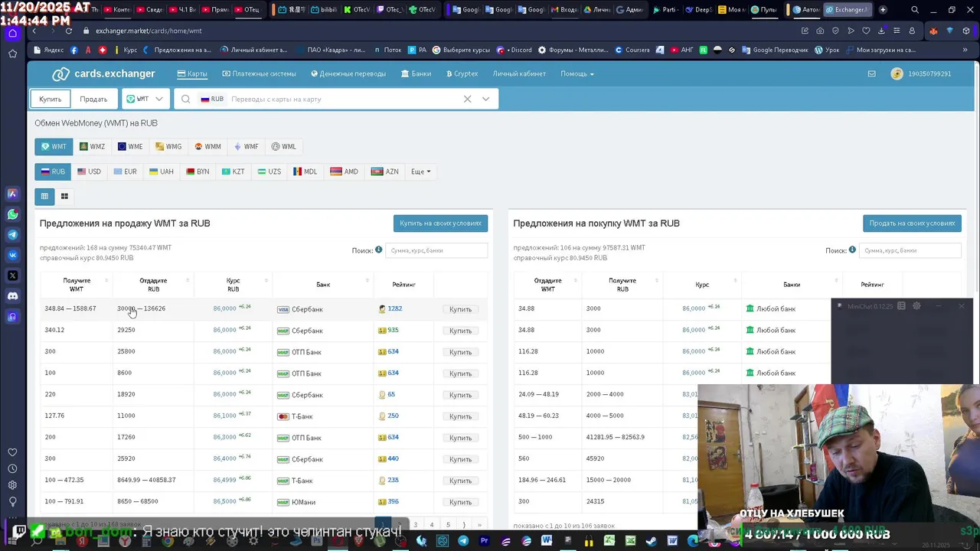Select the WME purse tab
The height and width of the screenshot is (551, 980).
click(x=130, y=147)
